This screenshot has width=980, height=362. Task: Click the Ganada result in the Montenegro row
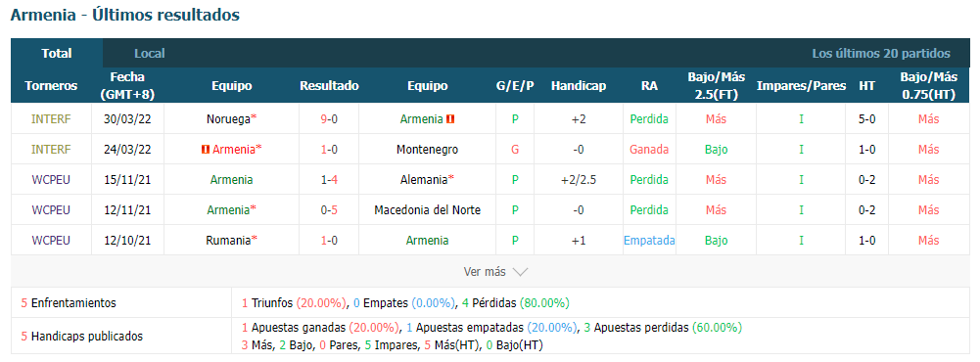coord(649,150)
